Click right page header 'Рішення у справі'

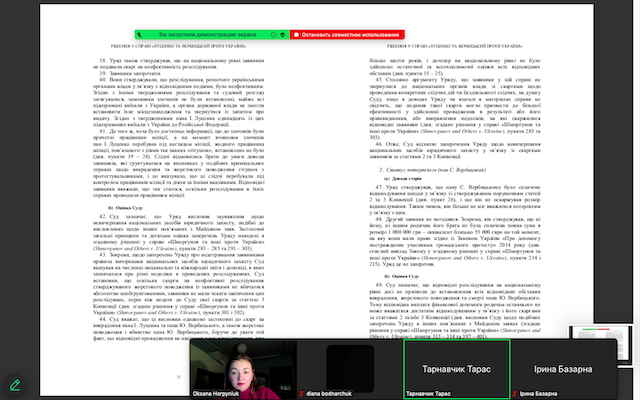pos(455,46)
